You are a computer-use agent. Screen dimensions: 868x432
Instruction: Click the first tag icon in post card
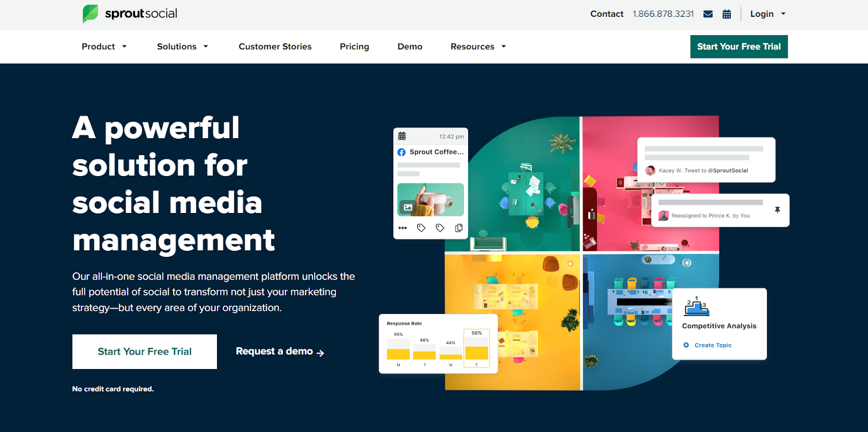click(421, 228)
